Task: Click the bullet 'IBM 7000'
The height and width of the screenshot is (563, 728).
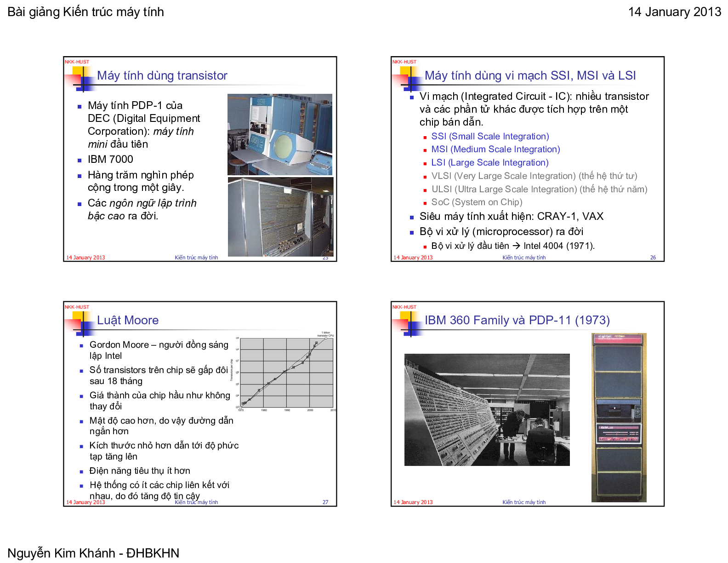Action: pyautogui.click(x=110, y=159)
